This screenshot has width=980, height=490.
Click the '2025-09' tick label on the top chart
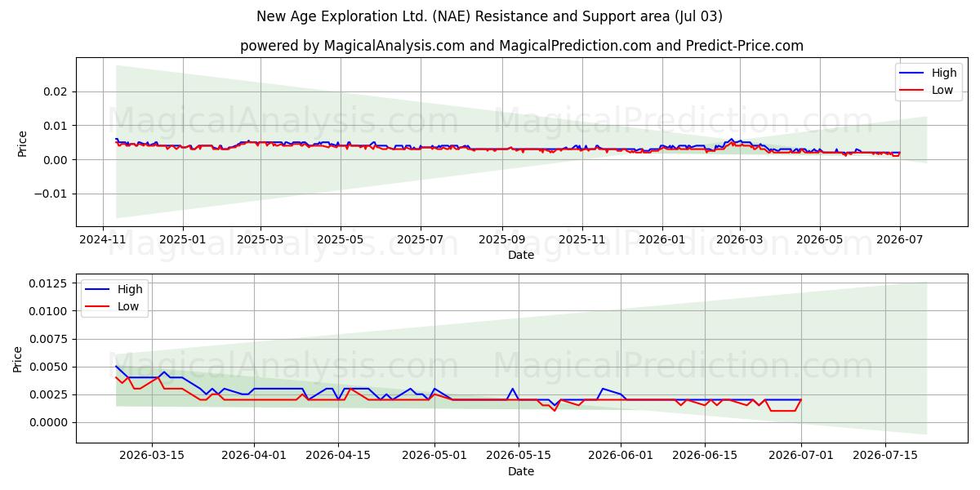coord(501,239)
